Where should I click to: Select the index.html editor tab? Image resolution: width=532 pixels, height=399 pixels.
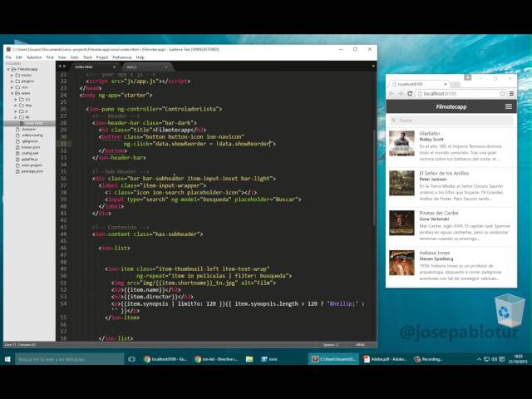click(95, 66)
